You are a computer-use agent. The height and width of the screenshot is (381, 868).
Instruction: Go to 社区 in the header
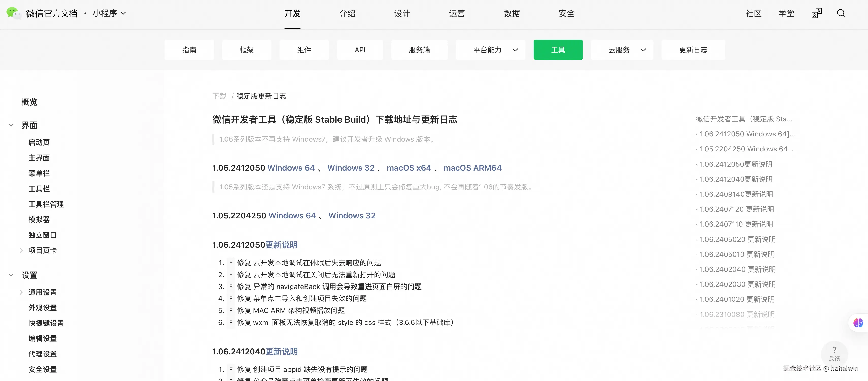coord(753,13)
